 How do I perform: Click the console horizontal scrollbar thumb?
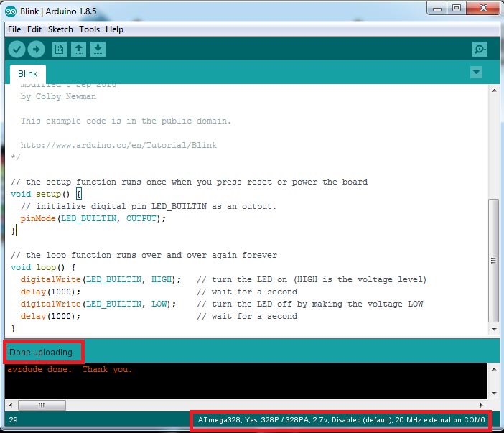tap(42, 405)
